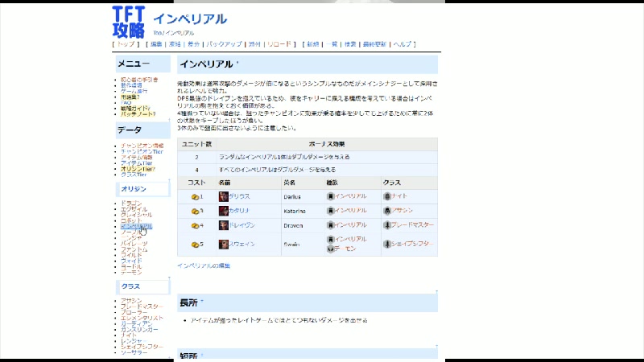Open the ダリウス name link in the table
This screenshot has height=362, width=644.
239,196
